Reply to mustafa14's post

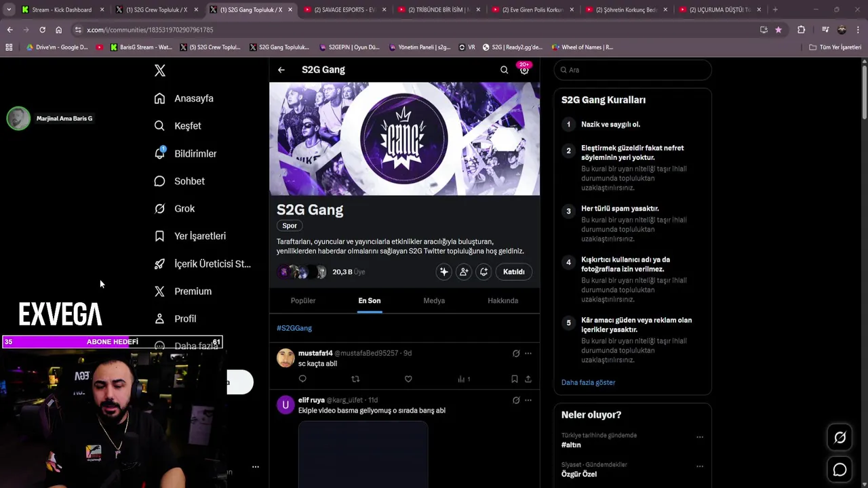[x=302, y=379]
